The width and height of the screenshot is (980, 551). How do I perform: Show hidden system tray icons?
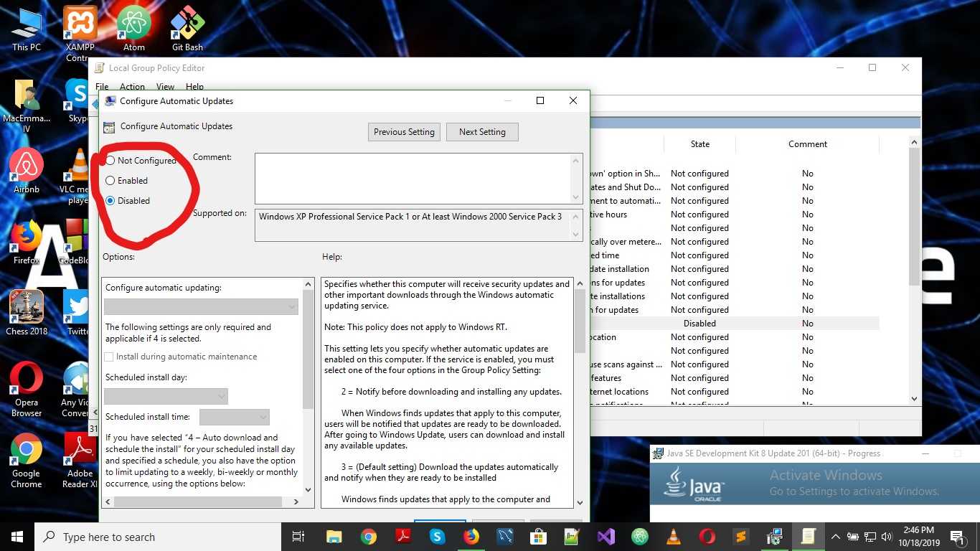[x=835, y=537]
